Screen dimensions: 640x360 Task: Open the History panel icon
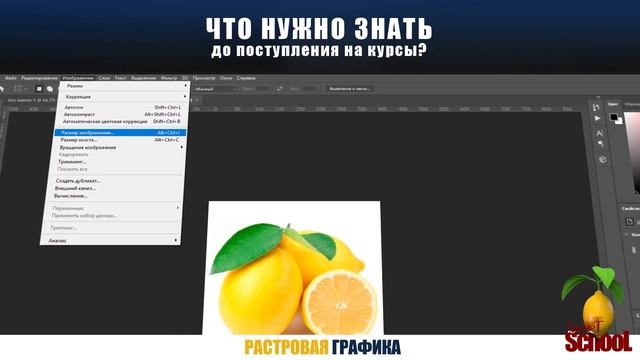click(x=596, y=108)
